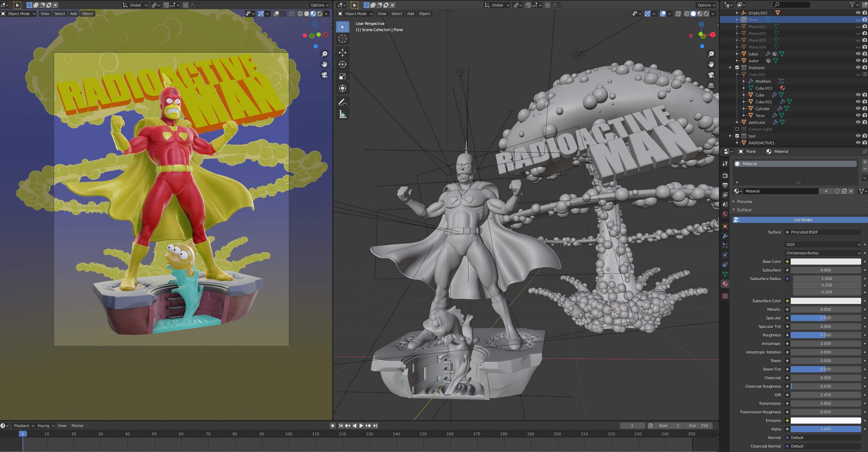Open Object menu in right viewport
868x452 pixels.
tap(424, 14)
